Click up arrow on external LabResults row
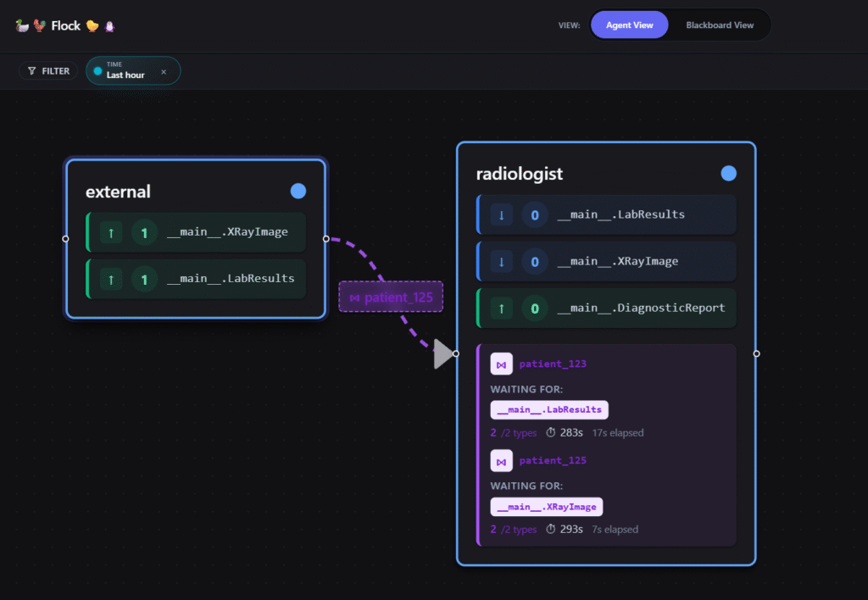The width and height of the screenshot is (868, 600). coord(111,279)
